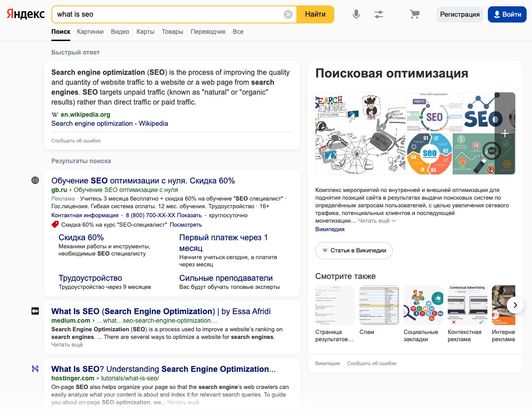Click the Yandex logo
532x416 pixels.
(x=26, y=14)
